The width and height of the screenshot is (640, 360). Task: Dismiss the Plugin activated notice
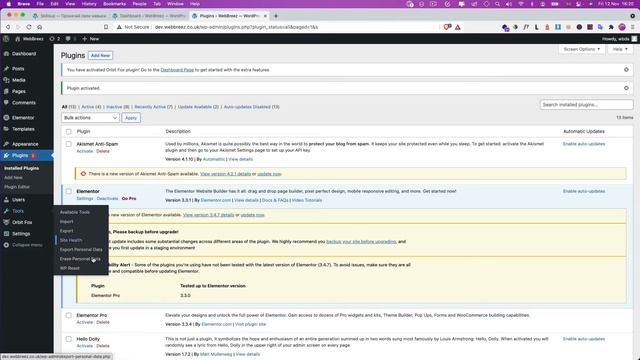(x=626, y=88)
